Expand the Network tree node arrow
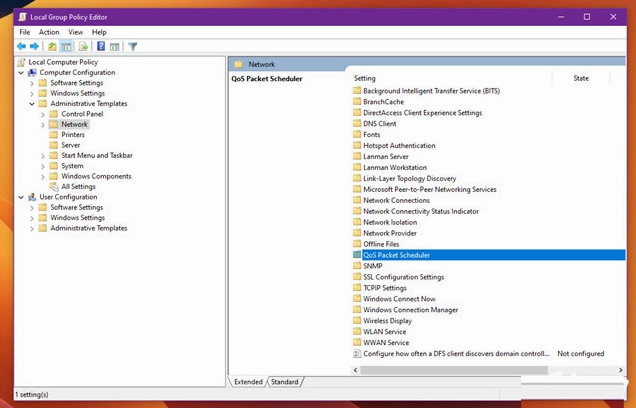Viewport: 636px width, 408px height. [43, 125]
